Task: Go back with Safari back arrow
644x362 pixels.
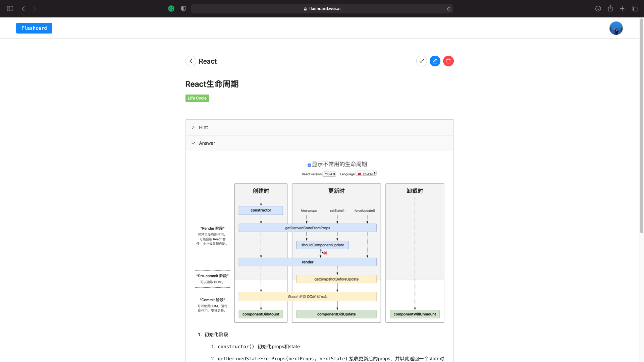Action: pos(23,9)
